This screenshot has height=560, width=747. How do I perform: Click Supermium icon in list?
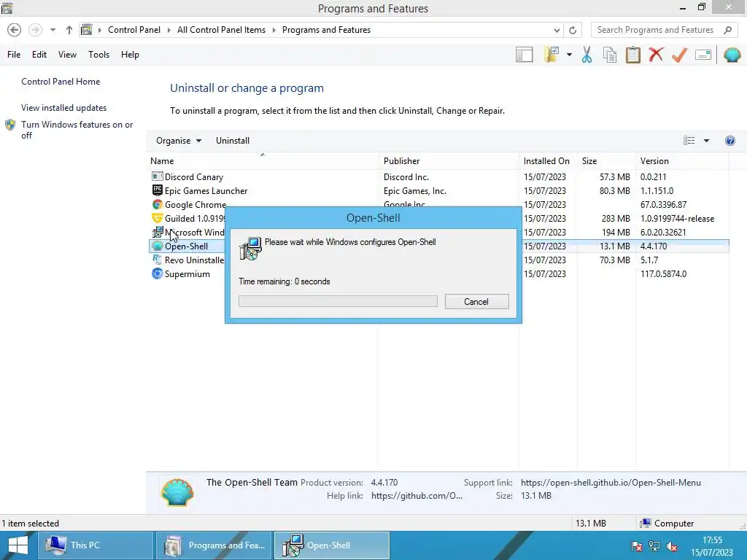tap(158, 274)
